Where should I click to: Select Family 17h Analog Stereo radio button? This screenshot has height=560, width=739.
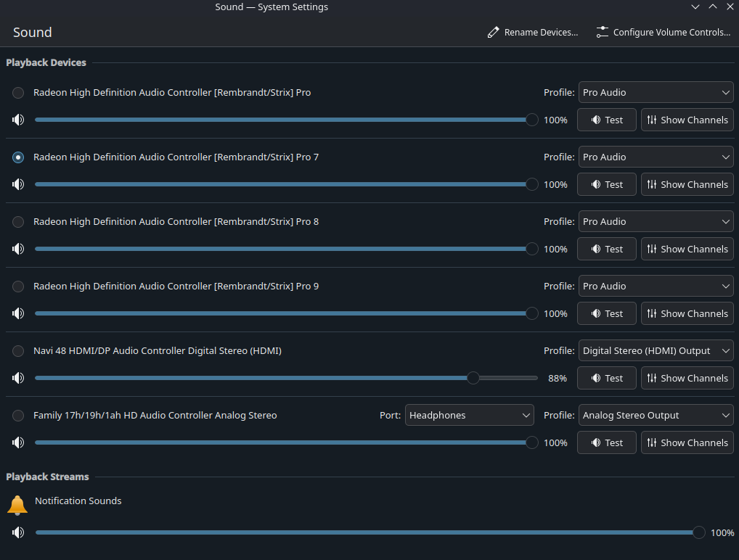coord(18,416)
